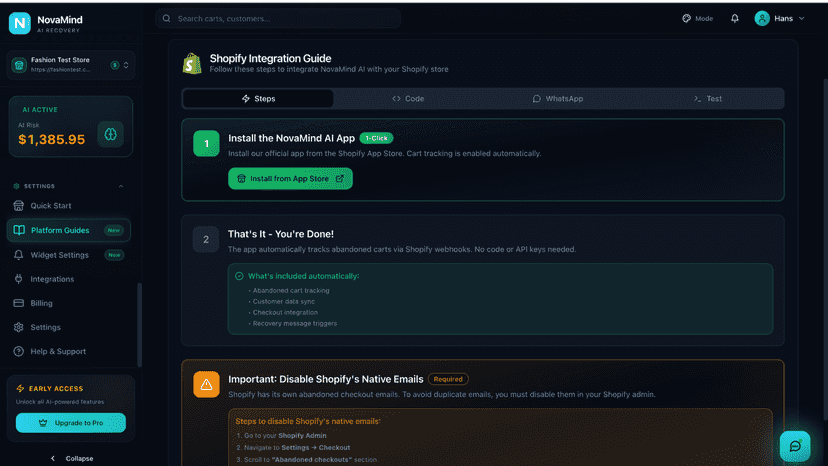This screenshot has height=466, width=828.
Task: Click That's It - You're Done! heading
Action: pos(280,234)
